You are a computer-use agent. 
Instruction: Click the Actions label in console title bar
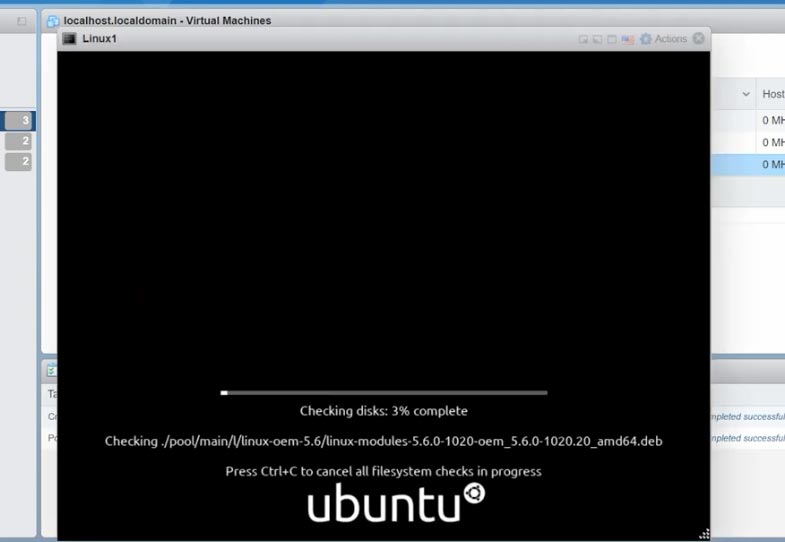pyautogui.click(x=670, y=39)
